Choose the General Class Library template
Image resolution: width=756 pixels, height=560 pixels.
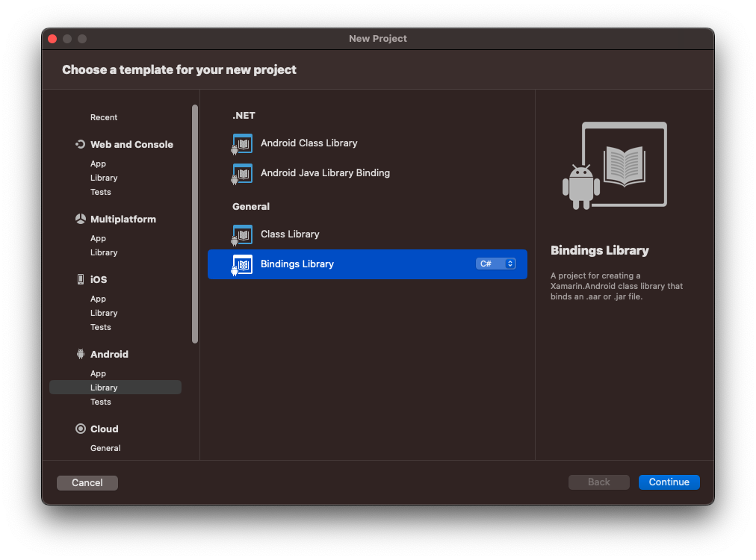pyautogui.click(x=368, y=234)
